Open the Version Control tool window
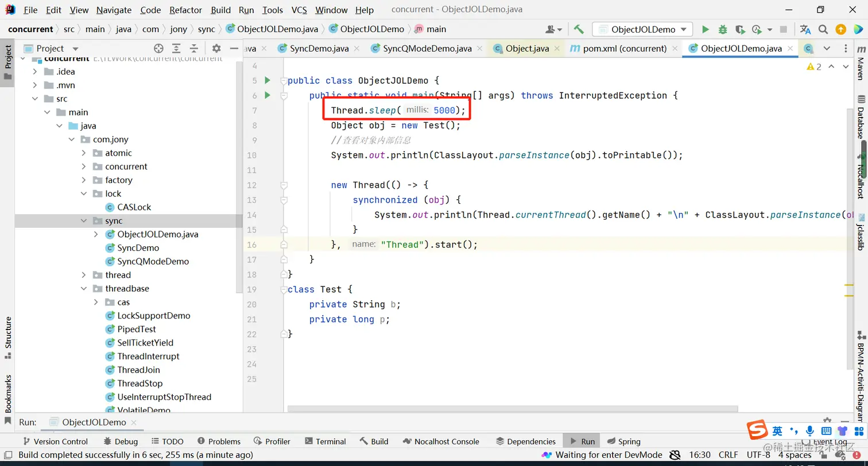868x466 pixels. pyautogui.click(x=55, y=441)
